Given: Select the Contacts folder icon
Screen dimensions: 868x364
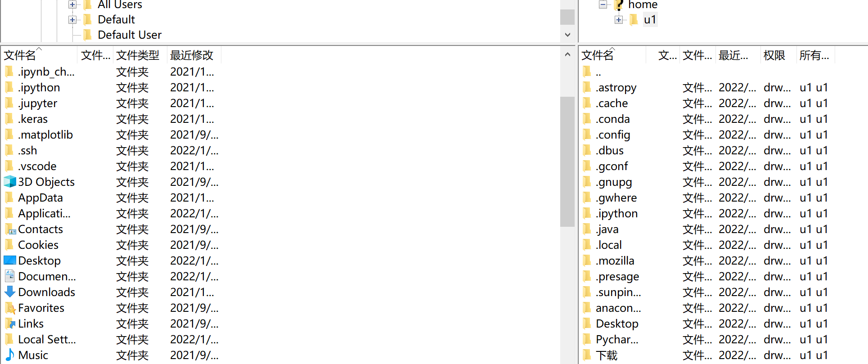Looking at the screenshot, I should [10, 229].
